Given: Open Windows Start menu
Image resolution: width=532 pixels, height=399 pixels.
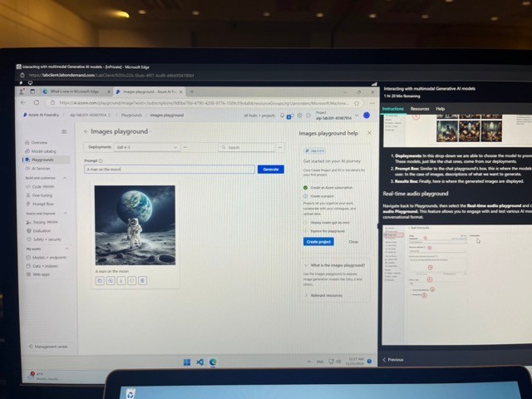Looking at the screenshot, I should (x=186, y=362).
